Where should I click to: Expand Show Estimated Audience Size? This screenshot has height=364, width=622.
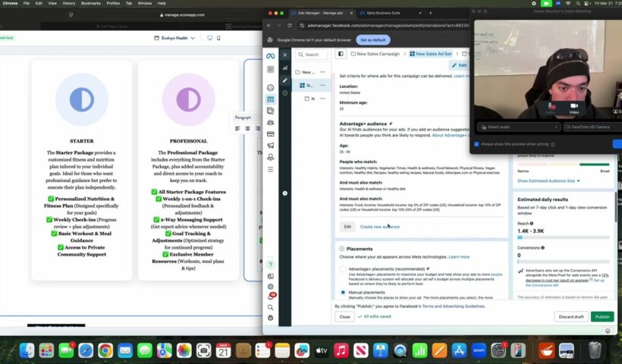coord(546,181)
